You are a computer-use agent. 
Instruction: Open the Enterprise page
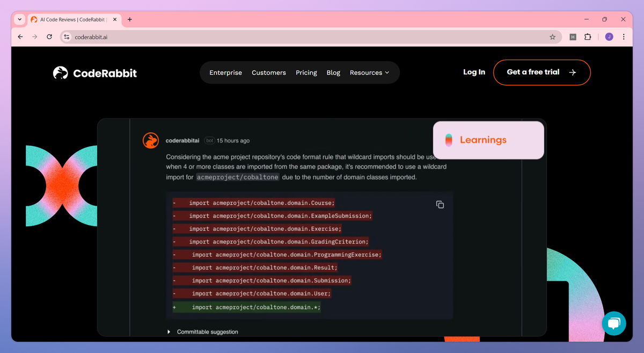[x=225, y=73]
